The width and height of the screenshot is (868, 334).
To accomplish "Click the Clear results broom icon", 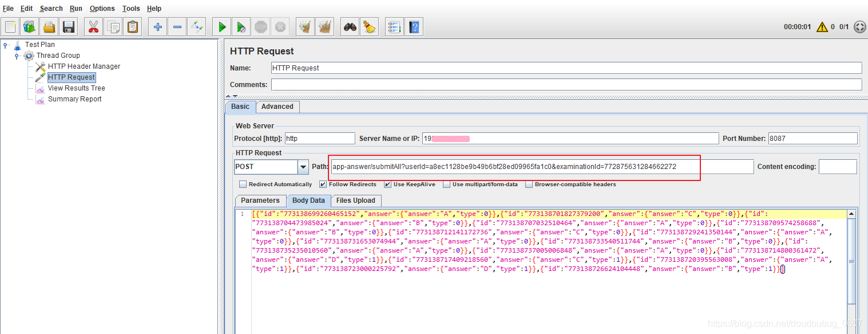I will click(306, 27).
